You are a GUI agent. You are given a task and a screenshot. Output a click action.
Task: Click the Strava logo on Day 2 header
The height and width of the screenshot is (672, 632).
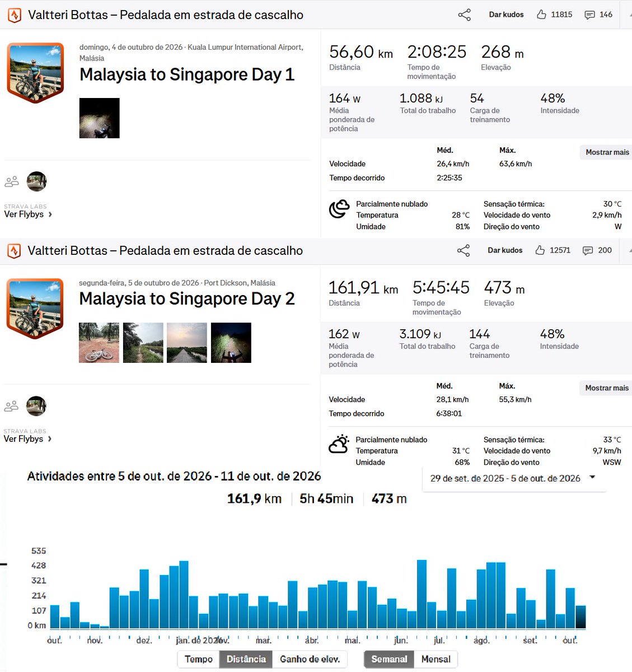pos(14,251)
